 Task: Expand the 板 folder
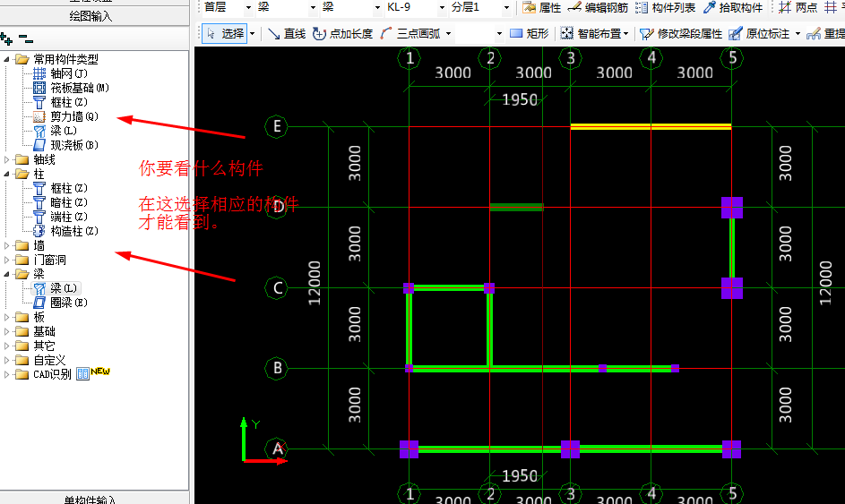6,317
